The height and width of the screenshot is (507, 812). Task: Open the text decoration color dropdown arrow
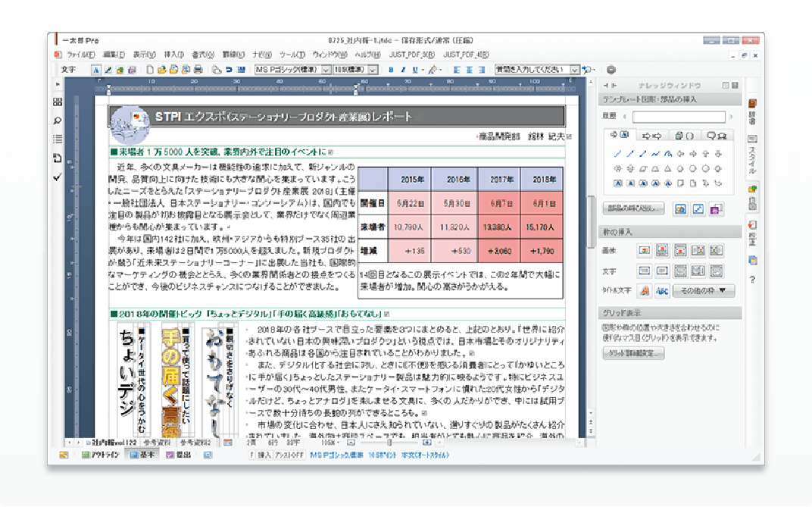439,70
